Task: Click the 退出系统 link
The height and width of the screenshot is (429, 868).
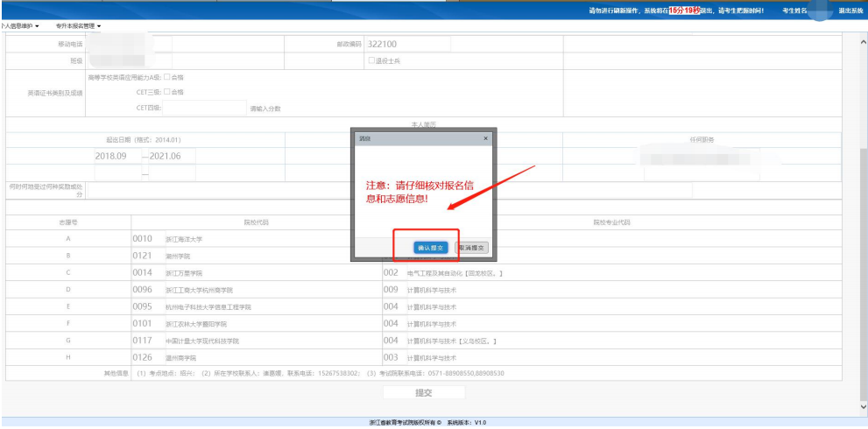Action: point(849,11)
